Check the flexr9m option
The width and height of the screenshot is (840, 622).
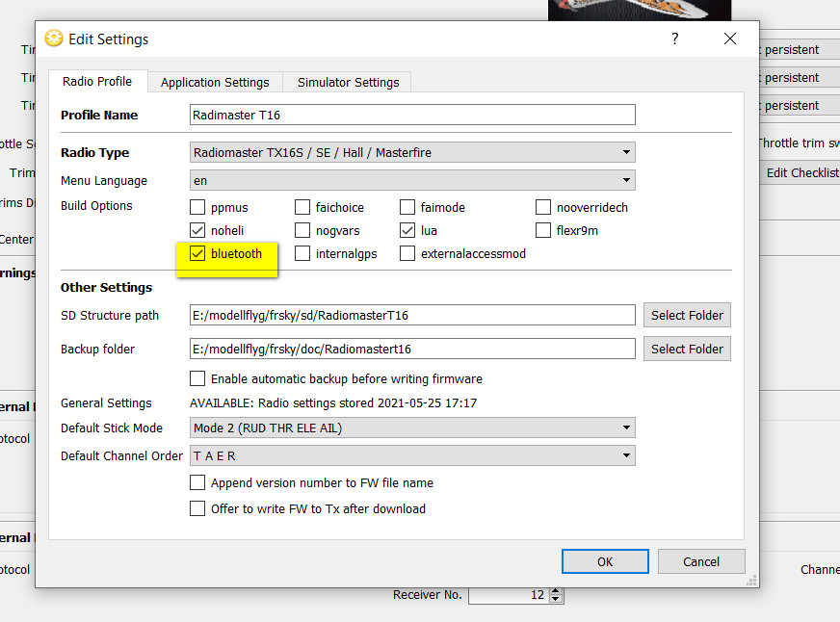pyautogui.click(x=543, y=231)
